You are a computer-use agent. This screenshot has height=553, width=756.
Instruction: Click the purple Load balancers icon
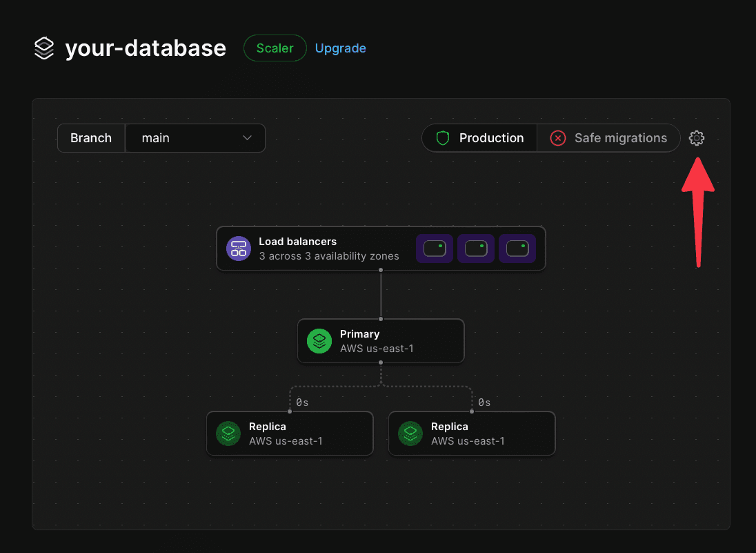click(239, 249)
